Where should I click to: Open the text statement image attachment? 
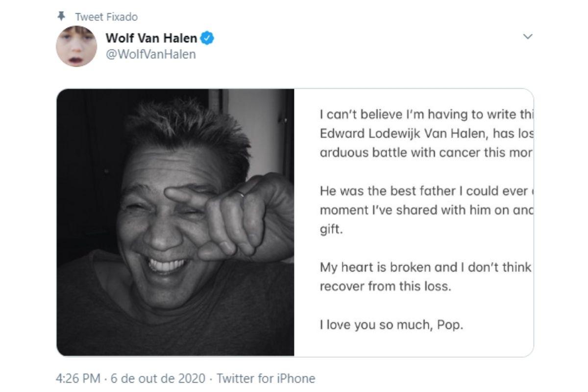(414, 222)
